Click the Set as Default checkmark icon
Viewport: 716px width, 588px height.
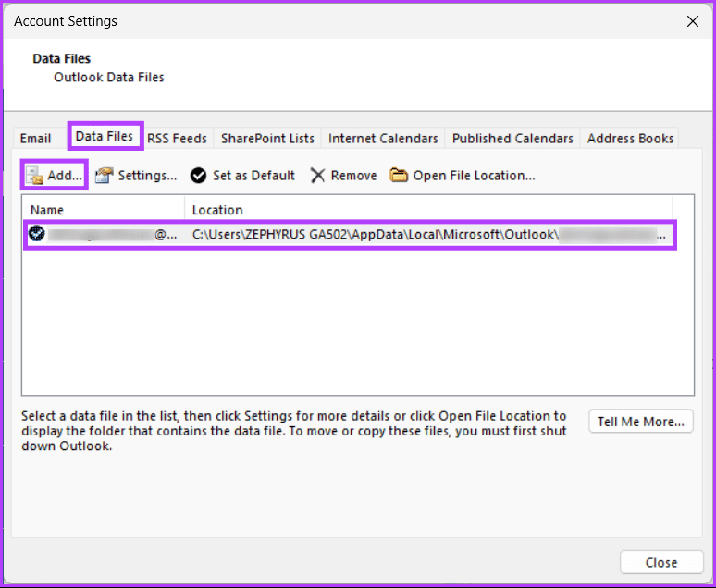(199, 176)
